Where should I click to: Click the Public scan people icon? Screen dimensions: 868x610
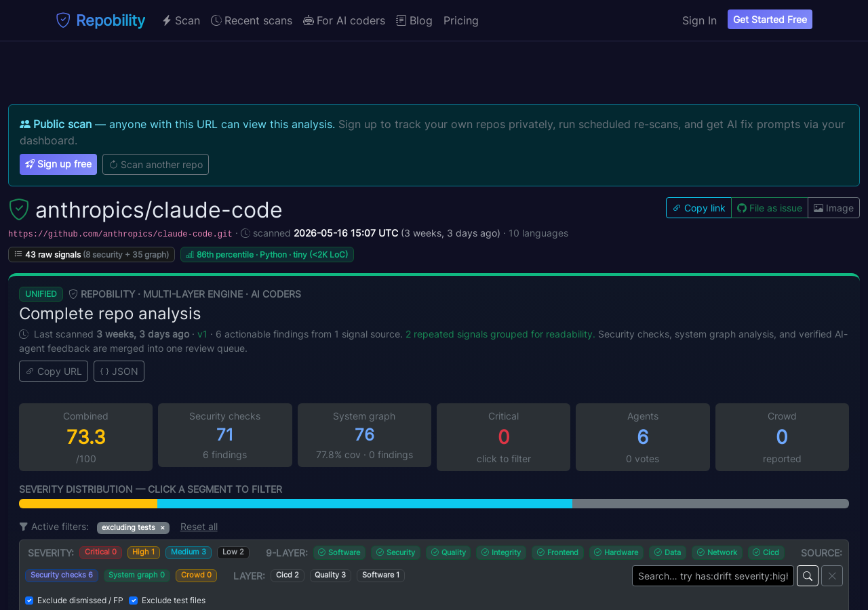tap(25, 124)
